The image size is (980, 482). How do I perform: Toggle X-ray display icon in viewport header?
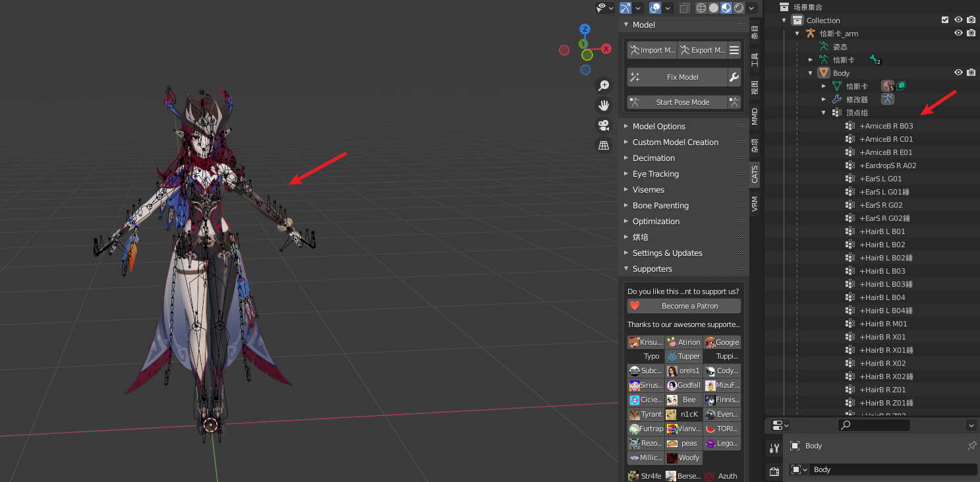(x=685, y=8)
